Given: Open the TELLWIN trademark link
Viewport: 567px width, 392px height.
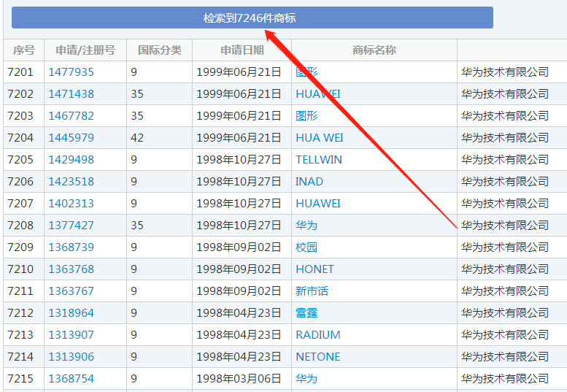Looking at the screenshot, I should [x=319, y=159].
